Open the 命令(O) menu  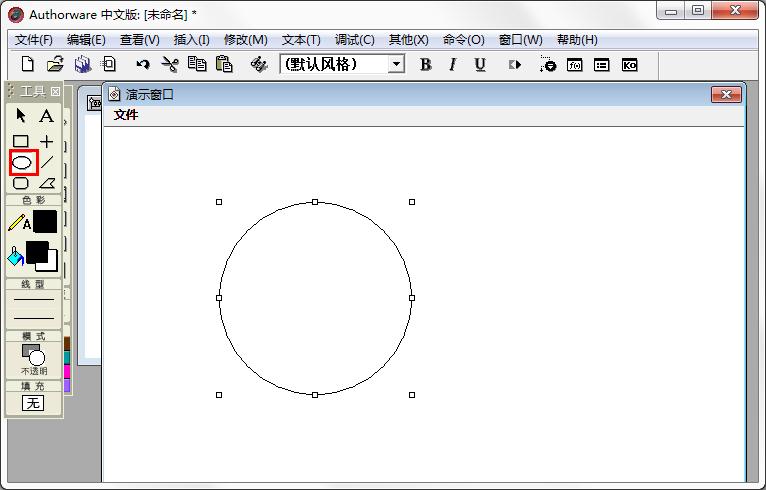point(464,40)
